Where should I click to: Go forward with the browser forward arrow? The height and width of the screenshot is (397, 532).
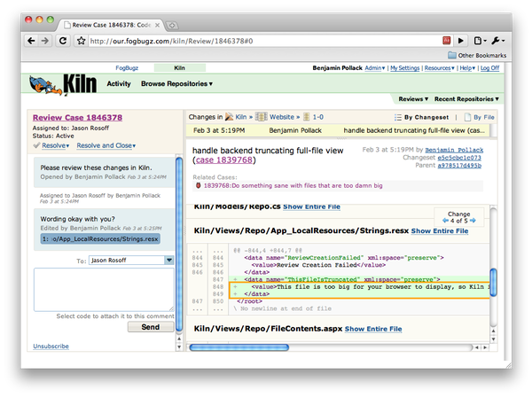point(45,41)
